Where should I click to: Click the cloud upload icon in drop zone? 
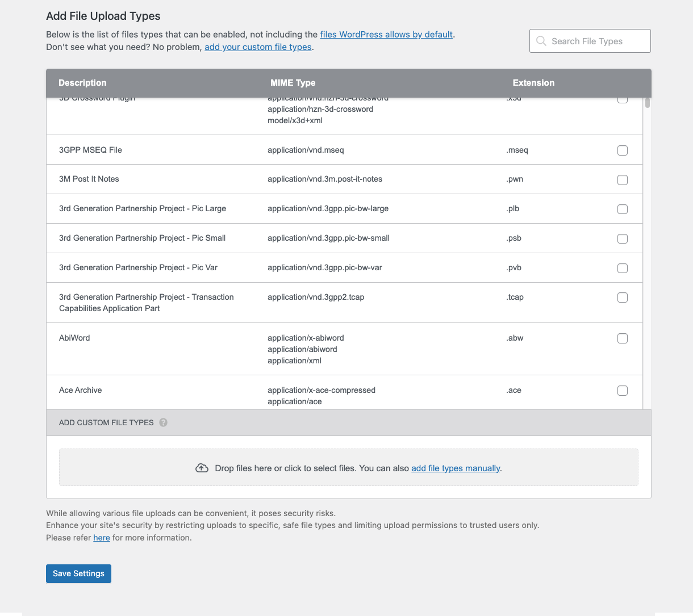pos(202,468)
